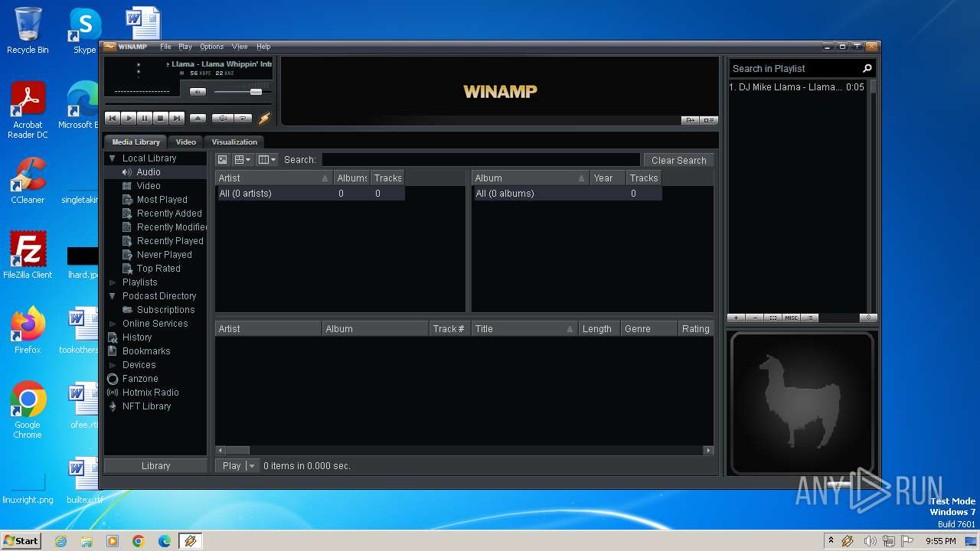
Task: Click the Previous track button
Action: [113, 118]
